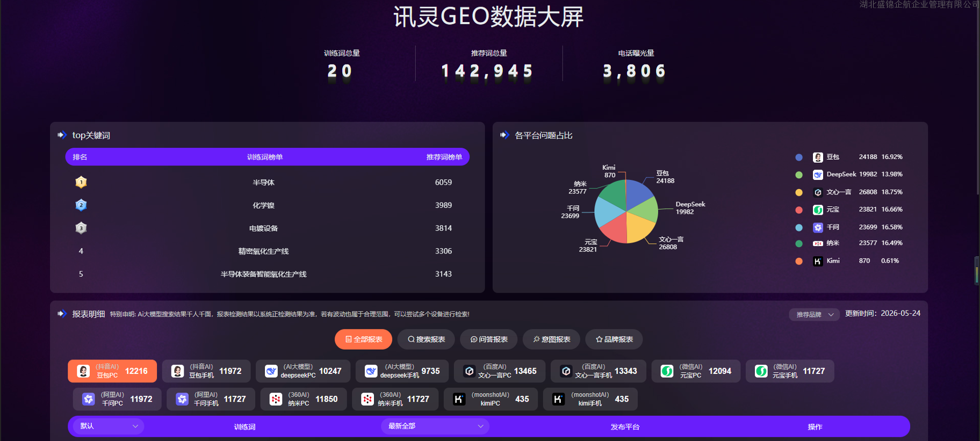Click the 豆包 pie chart slice
The image size is (980, 441).
[638, 193]
